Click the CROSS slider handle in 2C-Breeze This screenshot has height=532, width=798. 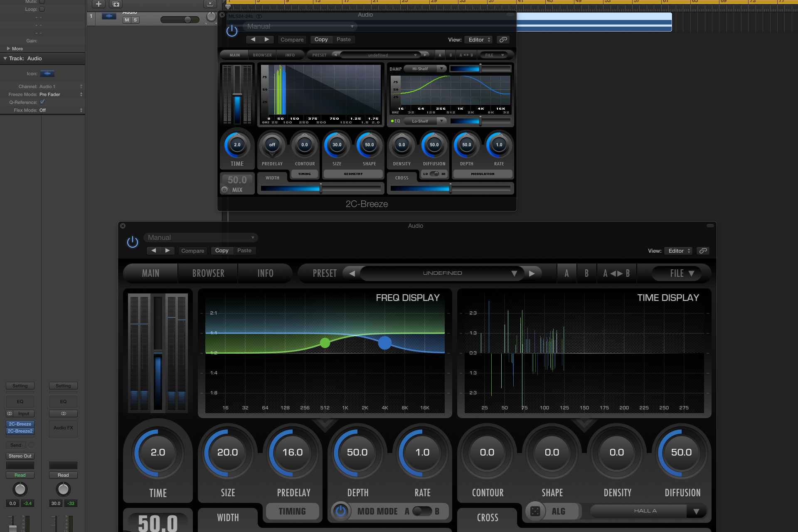tap(450, 188)
